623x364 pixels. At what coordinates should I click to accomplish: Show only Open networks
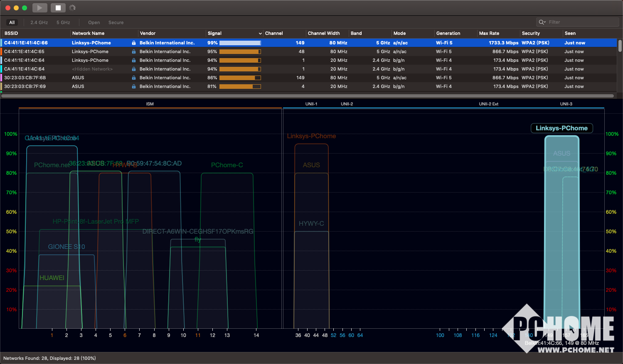[94, 22]
